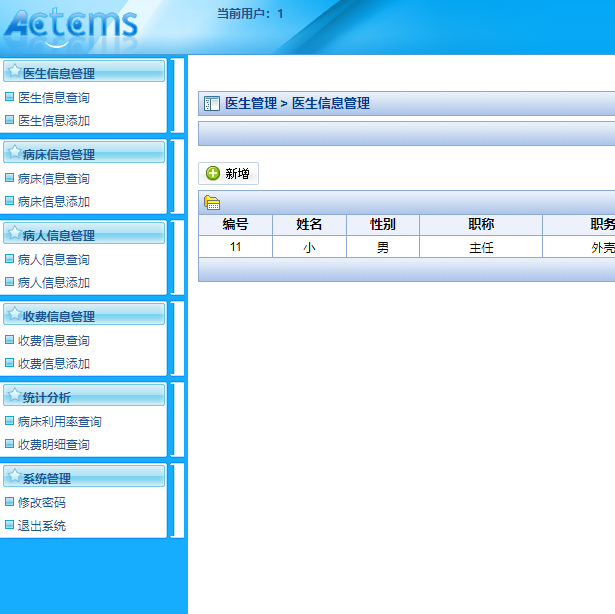Screen dimensions: 615x614
Task: Open 医生信息查询 page
Action: click(x=54, y=97)
